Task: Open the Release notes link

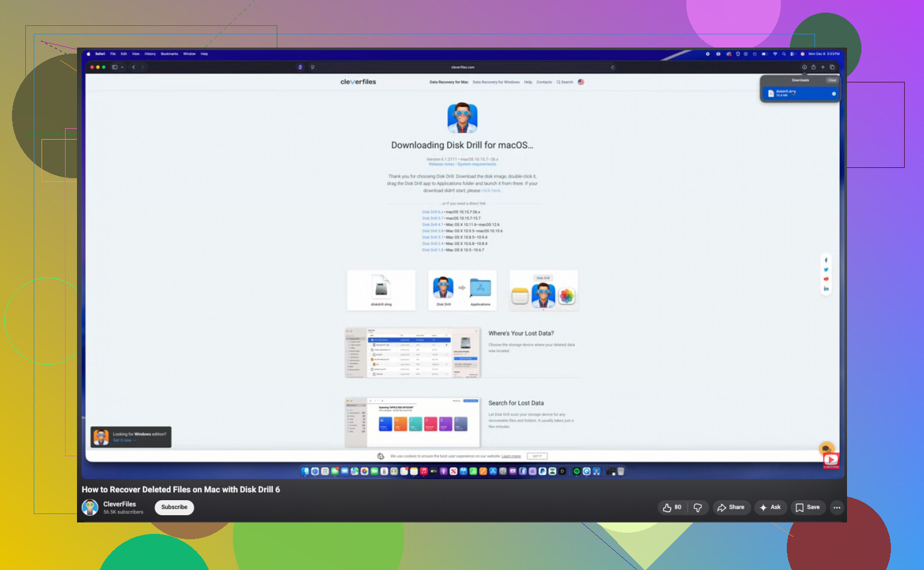Action: pos(442,164)
